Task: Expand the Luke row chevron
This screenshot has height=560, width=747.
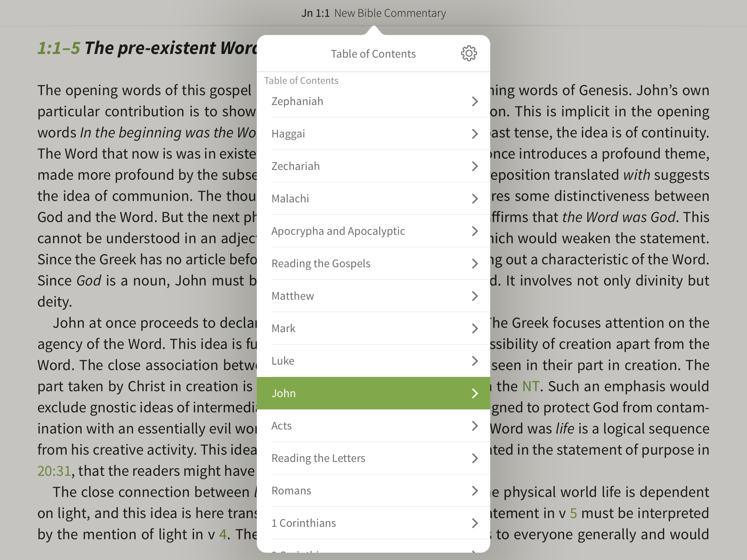Action: point(475,361)
